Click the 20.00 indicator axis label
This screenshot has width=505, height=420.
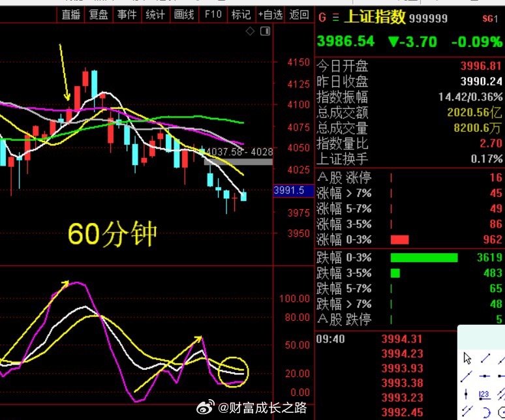(x=298, y=374)
